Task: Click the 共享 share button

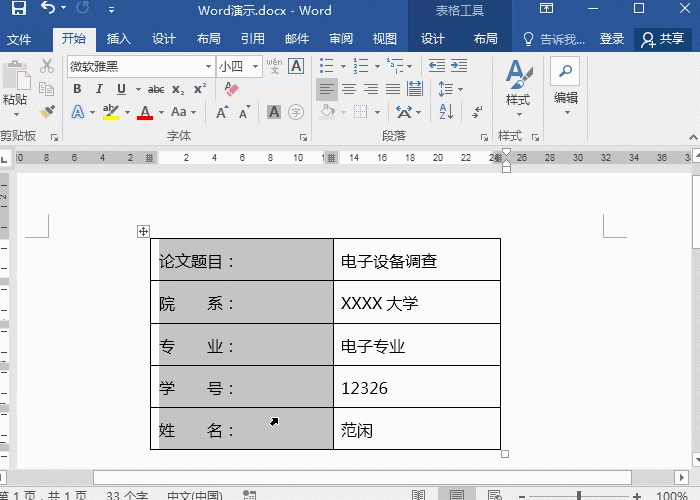Action: pyautogui.click(x=663, y=39)
